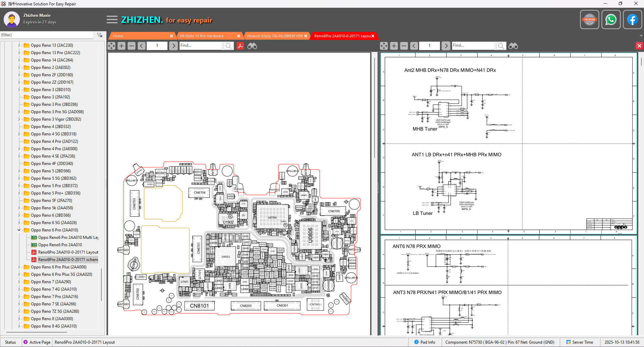This screenshot has width=644, height=347.
Task: Zoom in on the layout viewer
Action: (x=121, y=46)
